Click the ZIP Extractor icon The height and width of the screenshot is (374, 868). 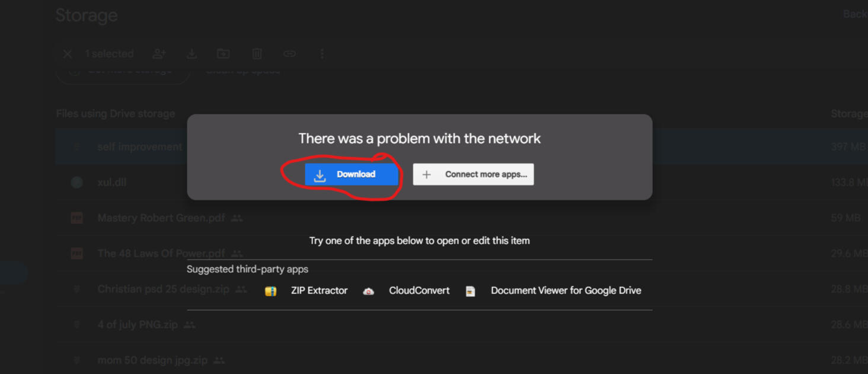tap(270, 291)
